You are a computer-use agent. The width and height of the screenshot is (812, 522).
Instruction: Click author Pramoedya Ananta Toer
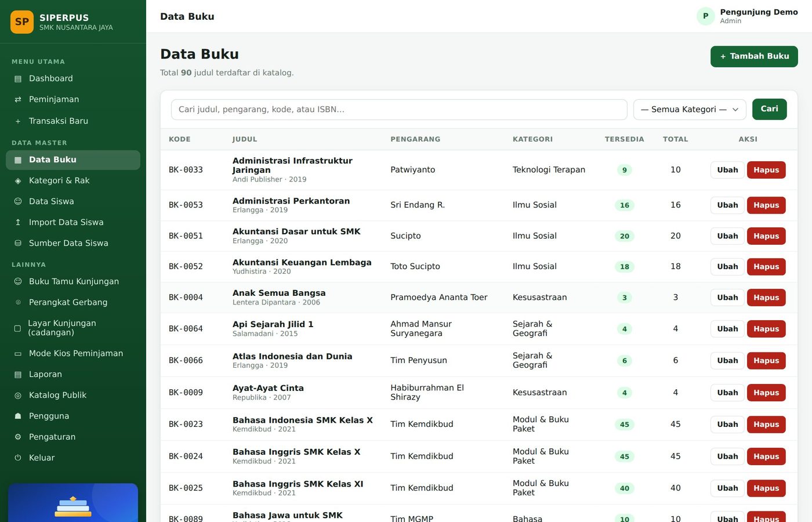click(x=439, y=298)
